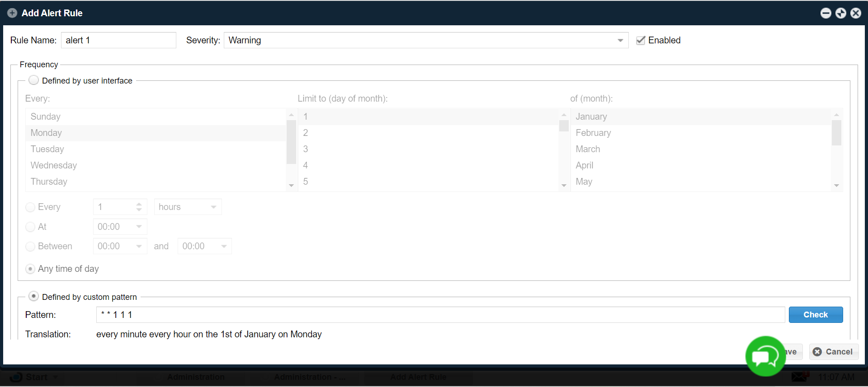868x387 pixels.
Task: Maximize the Add Alert Rule dialog
Action: pyautogui.click(x=840, y=13)
